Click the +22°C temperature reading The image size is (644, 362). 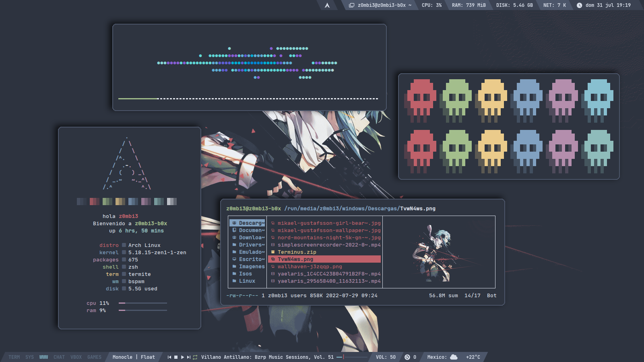473,357
